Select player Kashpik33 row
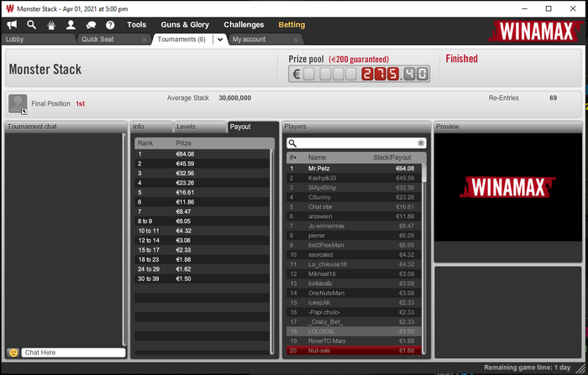588x375 pixels. pos(354,178)
